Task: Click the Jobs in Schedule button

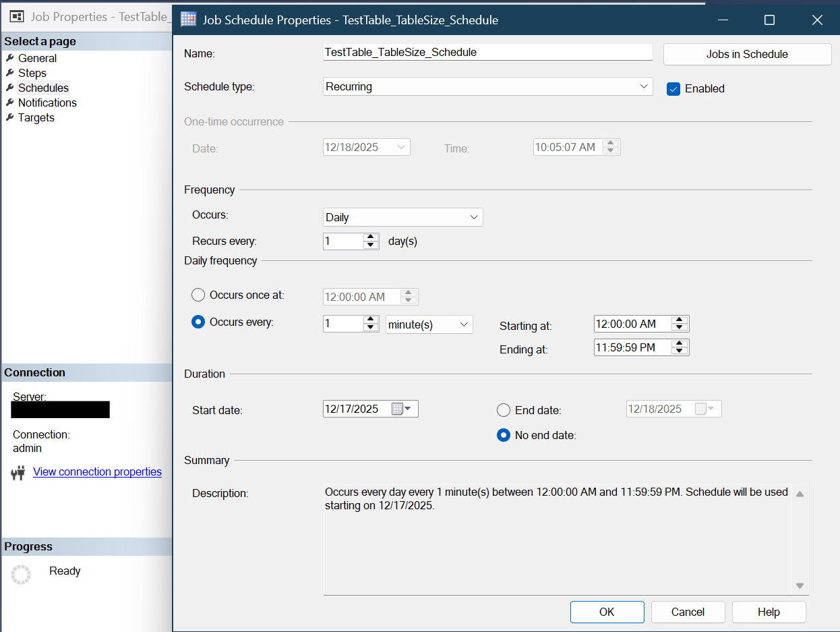Action: (x=747, y=55)
